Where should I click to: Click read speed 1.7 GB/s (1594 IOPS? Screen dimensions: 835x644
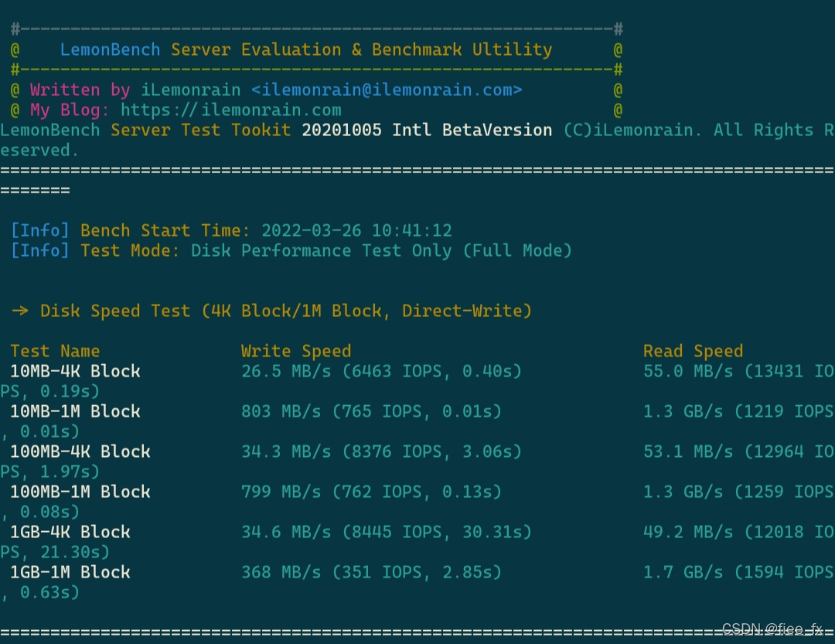(x=738, y=572)
